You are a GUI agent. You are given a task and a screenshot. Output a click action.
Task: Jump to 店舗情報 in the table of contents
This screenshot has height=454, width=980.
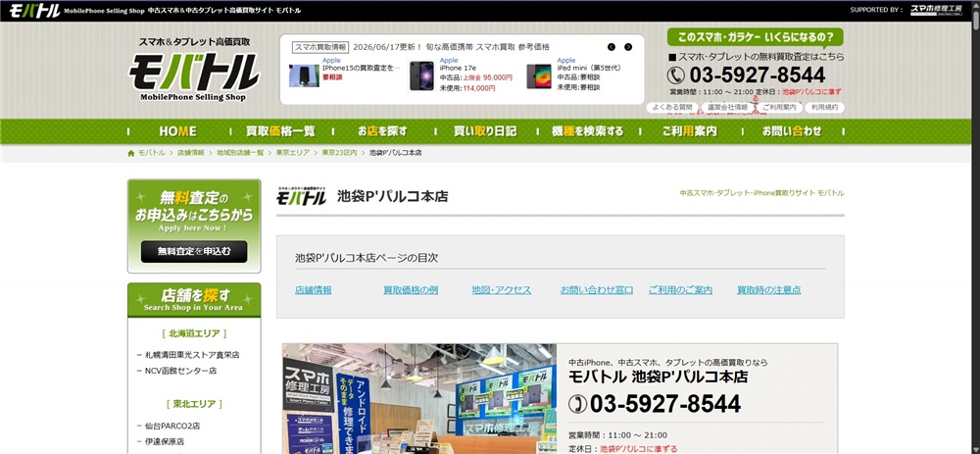coord(314,290)
